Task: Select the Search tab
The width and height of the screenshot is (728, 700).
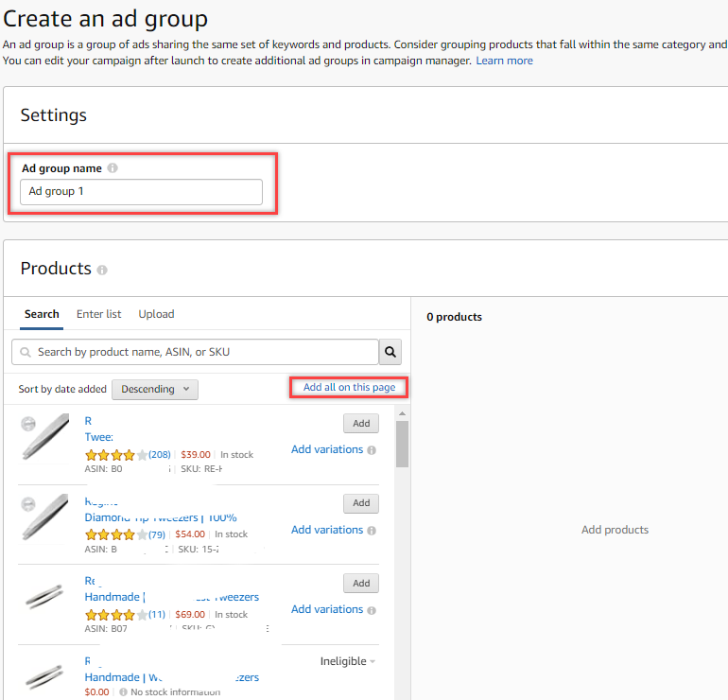Action: [x=42, y=314]
